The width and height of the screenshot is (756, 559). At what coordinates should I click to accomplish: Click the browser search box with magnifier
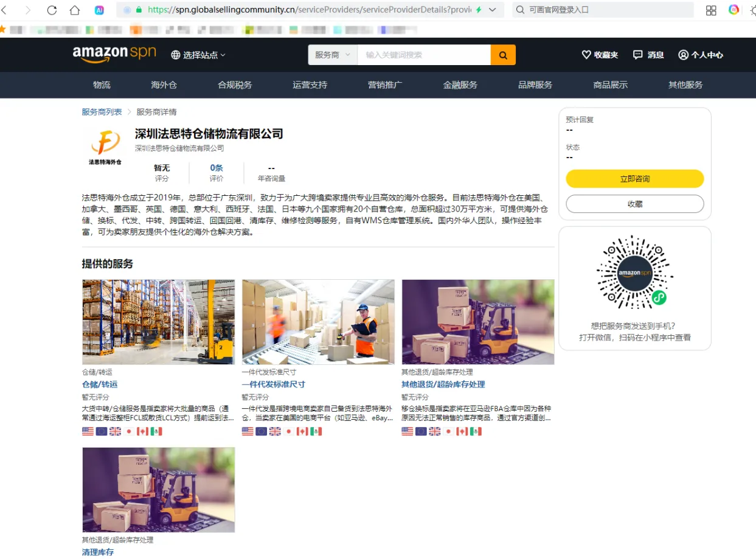[602, 10]
